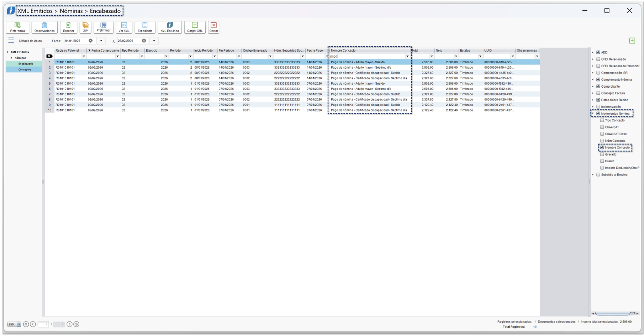Enable the Tipo Concepto checkbox
Screen dimensions: 644x336
coord(602,120)
